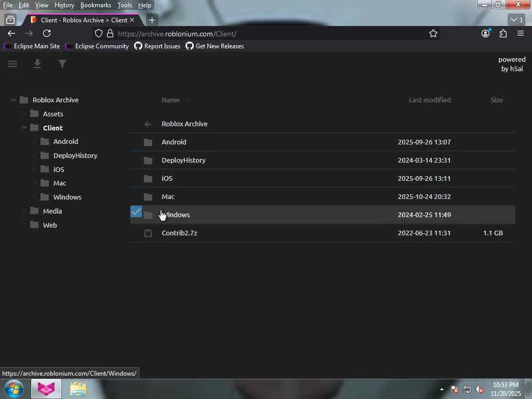Screen dimensions: 532x399
Task: Expand the Android tree node in sidebar
Action: 34,141
